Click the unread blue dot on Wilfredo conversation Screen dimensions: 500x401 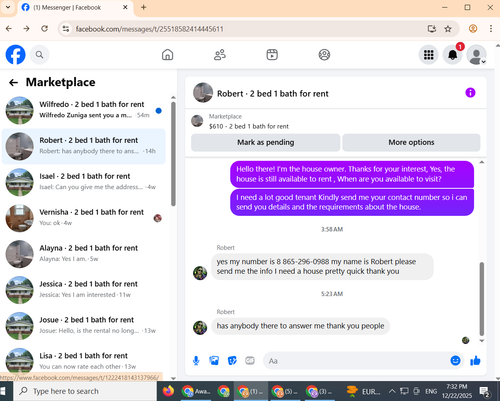[159, 111]
